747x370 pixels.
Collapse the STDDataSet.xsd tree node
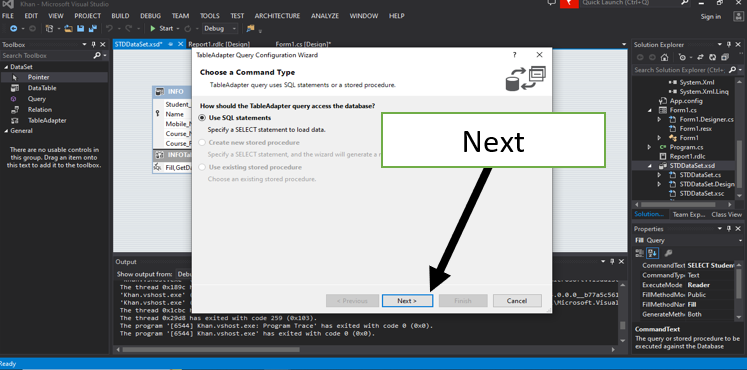(x=651, y=166)
